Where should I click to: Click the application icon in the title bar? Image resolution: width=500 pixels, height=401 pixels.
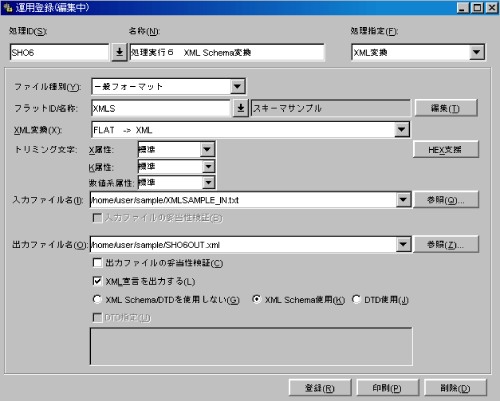[x=8, y=7]
